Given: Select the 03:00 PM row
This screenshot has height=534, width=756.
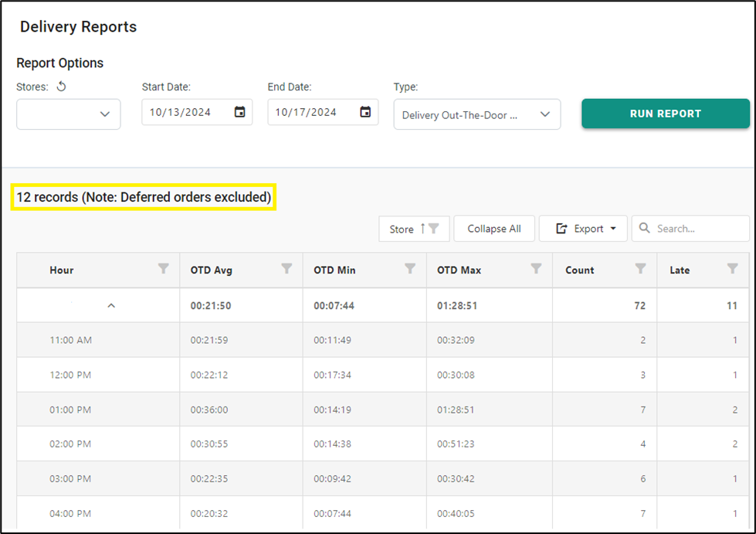Looking at the screenshot, I should pyautogui.click(x=383, y=478).
